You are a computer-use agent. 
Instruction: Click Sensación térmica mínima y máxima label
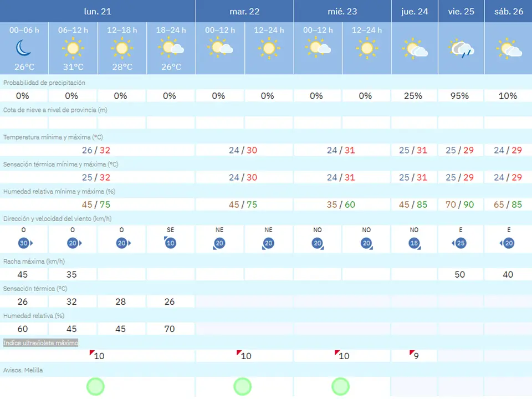click(x=61, y=164)
